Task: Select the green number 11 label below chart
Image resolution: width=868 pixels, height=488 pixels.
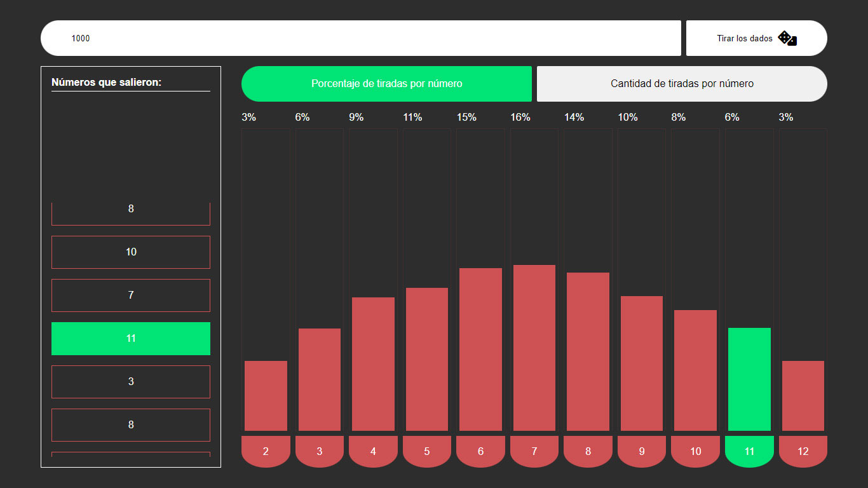Action: [x=749, y=451]
